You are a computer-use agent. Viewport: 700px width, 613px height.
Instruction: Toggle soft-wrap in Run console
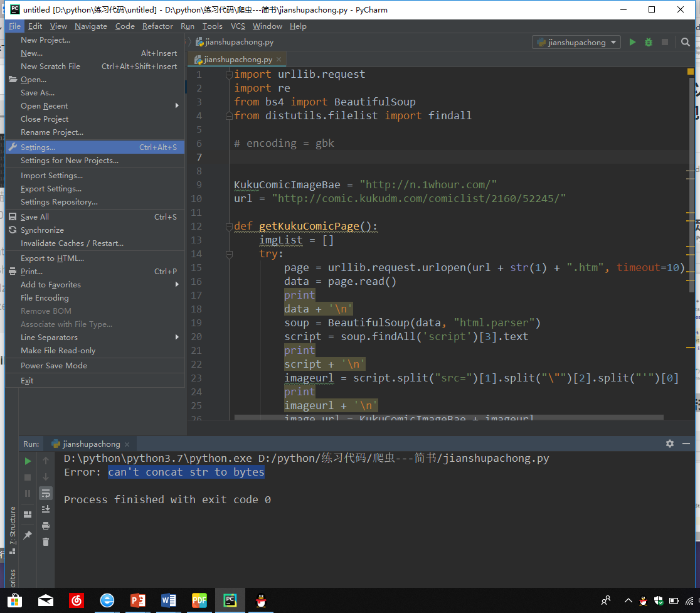[46, 493]
